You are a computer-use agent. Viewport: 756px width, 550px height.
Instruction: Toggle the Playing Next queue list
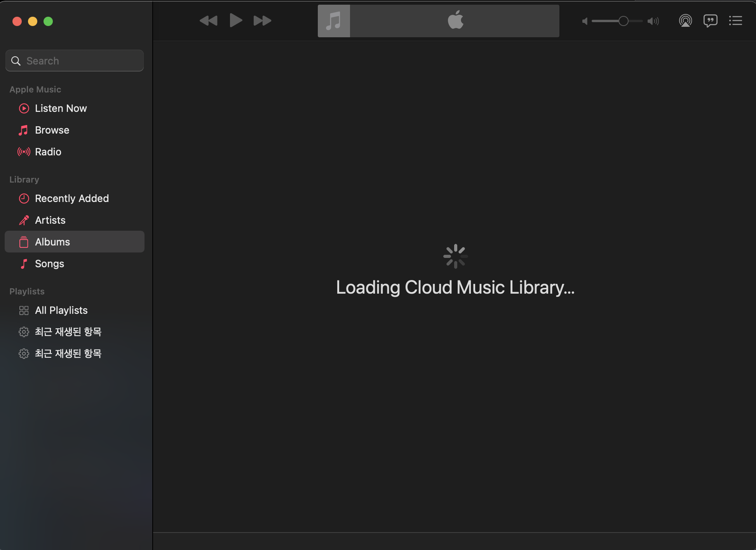click(x=735, y=21)
